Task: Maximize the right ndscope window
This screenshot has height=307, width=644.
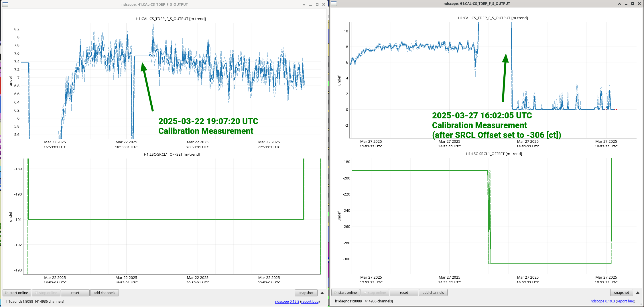Action: (x=633, y=4)
